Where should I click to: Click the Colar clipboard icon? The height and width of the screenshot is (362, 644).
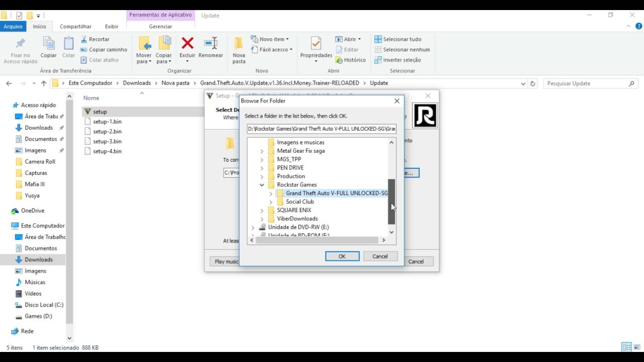68,43
